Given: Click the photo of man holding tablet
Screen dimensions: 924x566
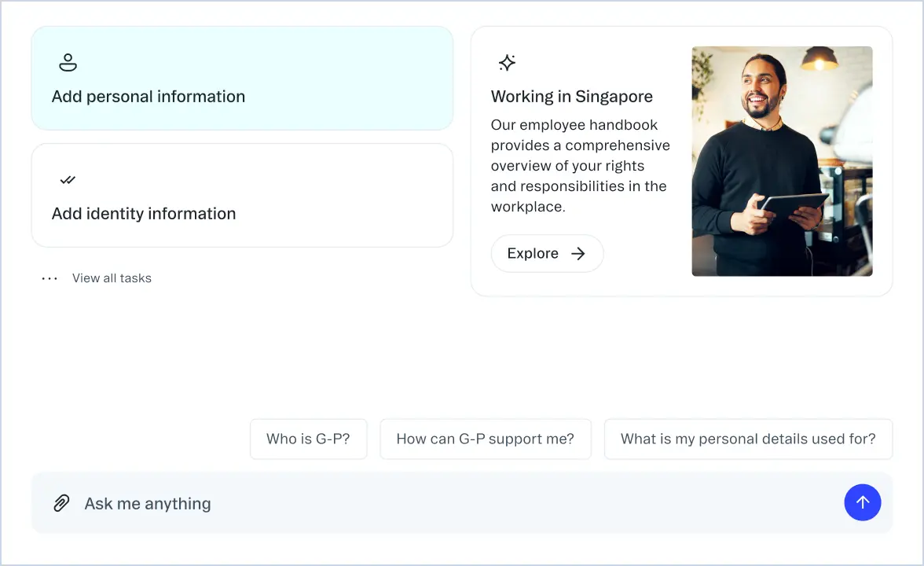Looking at the screenshot, I should point(782,161).
